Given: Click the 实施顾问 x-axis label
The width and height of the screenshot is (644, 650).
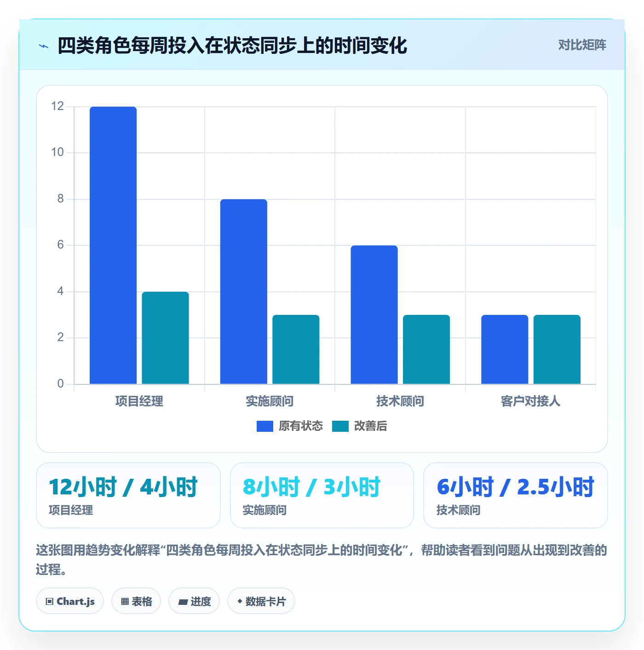Looking at the screenshot, I should [x=270, y=401].
